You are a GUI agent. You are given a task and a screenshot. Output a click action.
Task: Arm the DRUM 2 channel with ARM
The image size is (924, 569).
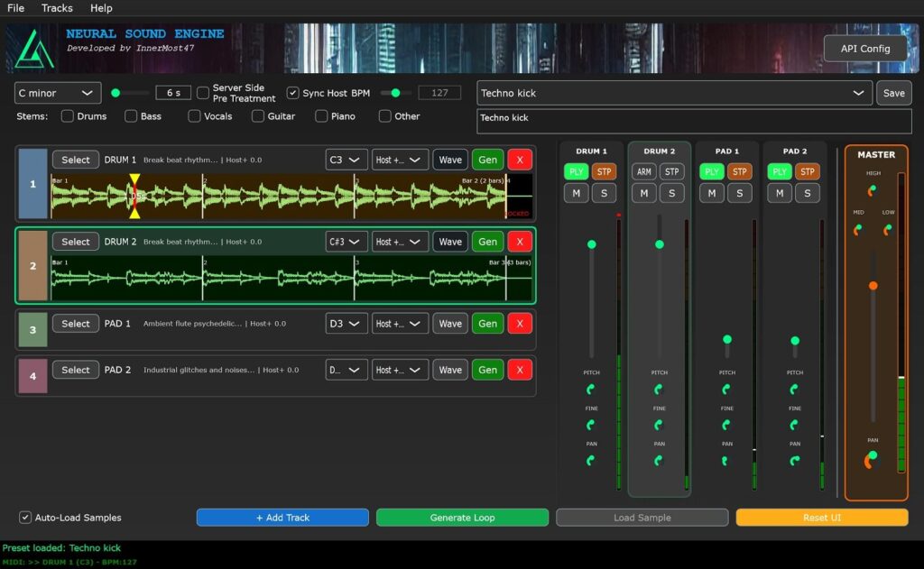(644, 171)
